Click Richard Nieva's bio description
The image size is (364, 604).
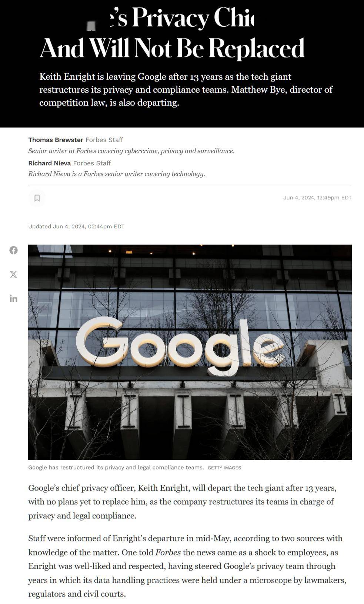(x=117, y=174)
